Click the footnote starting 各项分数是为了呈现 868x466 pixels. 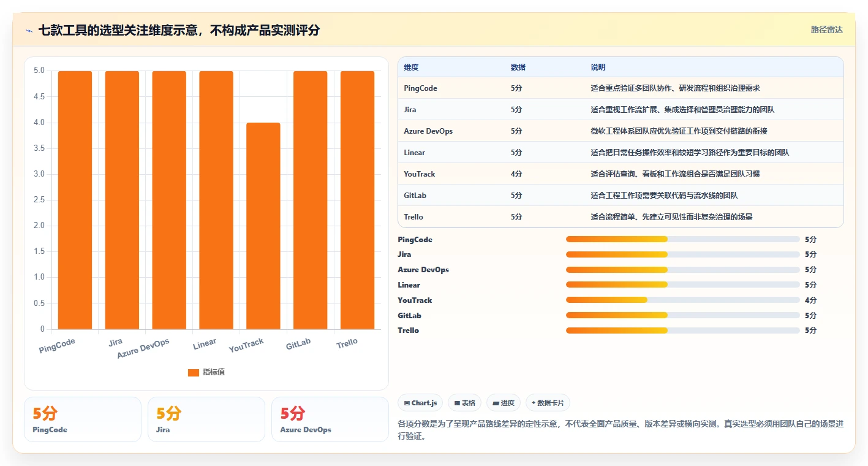621,430
